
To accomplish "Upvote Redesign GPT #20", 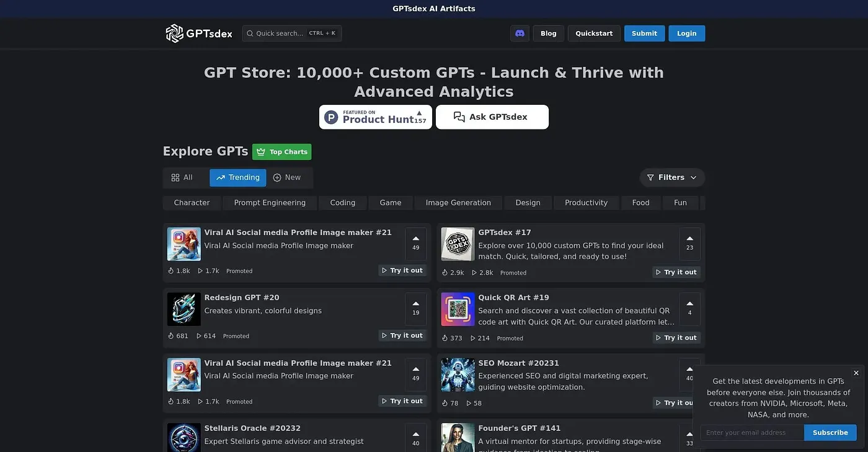I will tap(415, 309).
